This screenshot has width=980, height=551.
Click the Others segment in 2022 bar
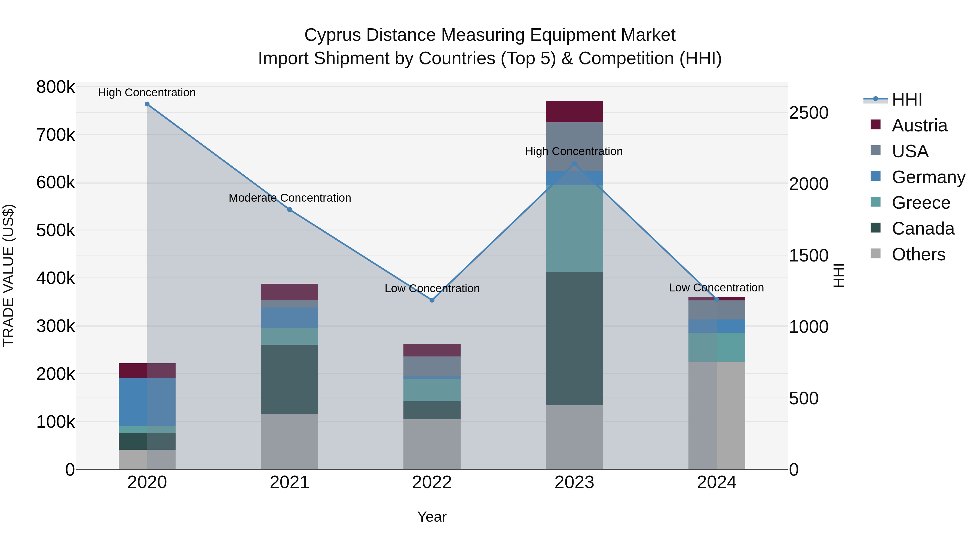[x=432, y=444]
